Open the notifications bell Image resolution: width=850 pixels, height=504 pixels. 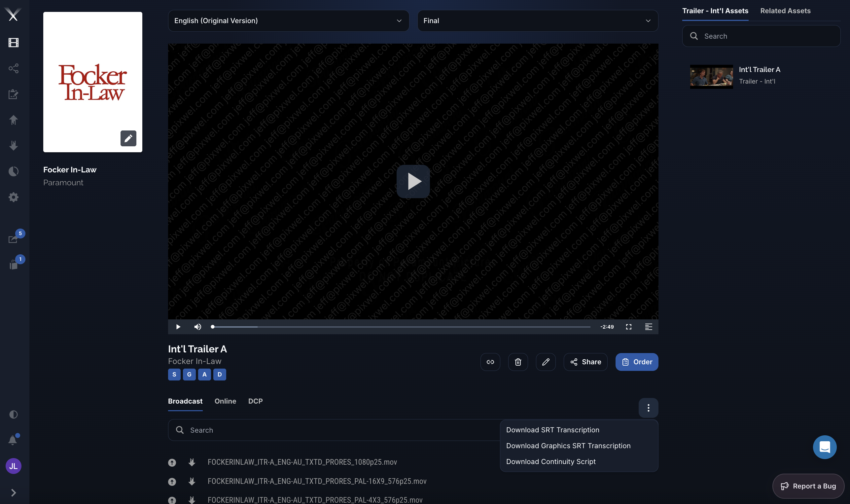coord(13,440)
